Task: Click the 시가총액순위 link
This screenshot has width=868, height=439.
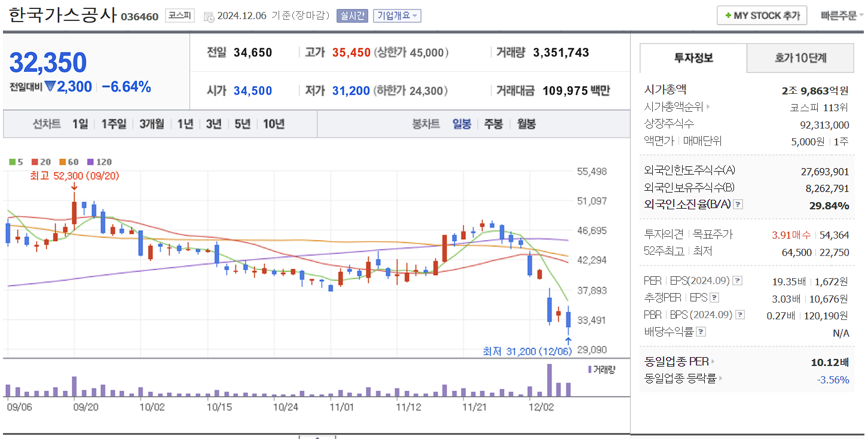Action: (674, 107)
